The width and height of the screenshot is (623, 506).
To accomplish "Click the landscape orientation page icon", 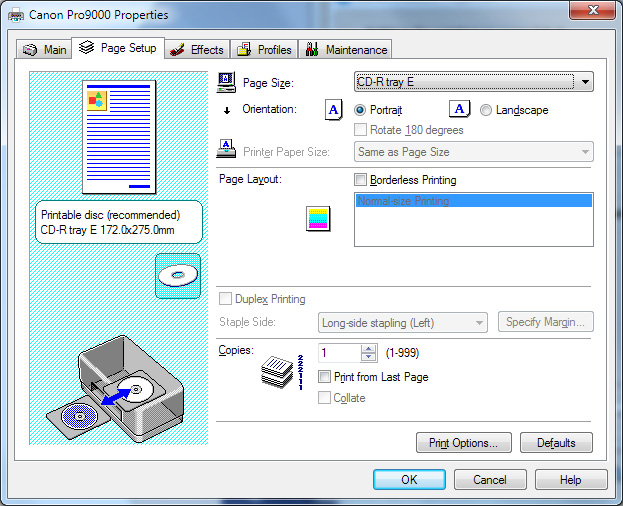I will pyautogui.click(x=459, y=110).
